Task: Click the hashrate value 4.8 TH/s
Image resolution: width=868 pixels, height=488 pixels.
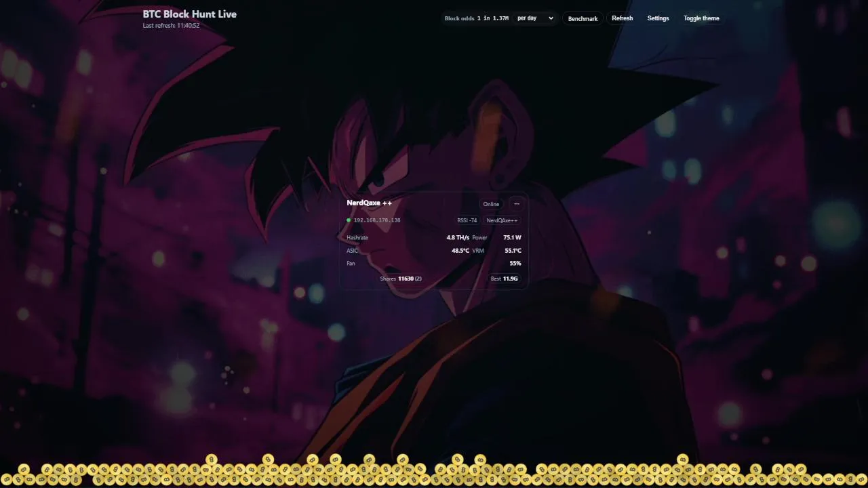Action: 458,238
